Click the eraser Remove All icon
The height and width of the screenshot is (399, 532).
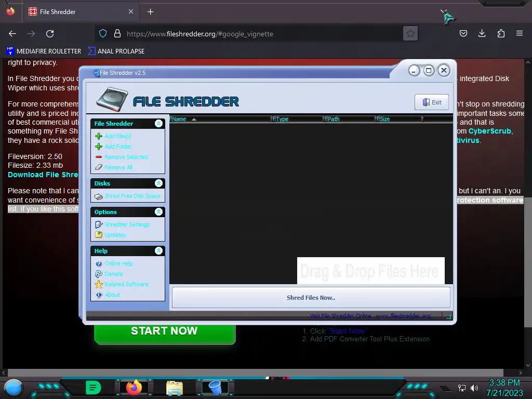coord(99,167)
